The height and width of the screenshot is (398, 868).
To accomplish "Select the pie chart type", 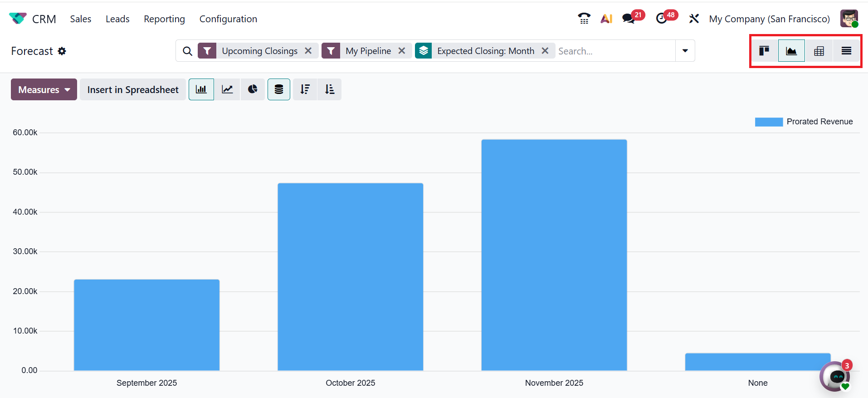I will pyautogui.click(x=253, y=89).
